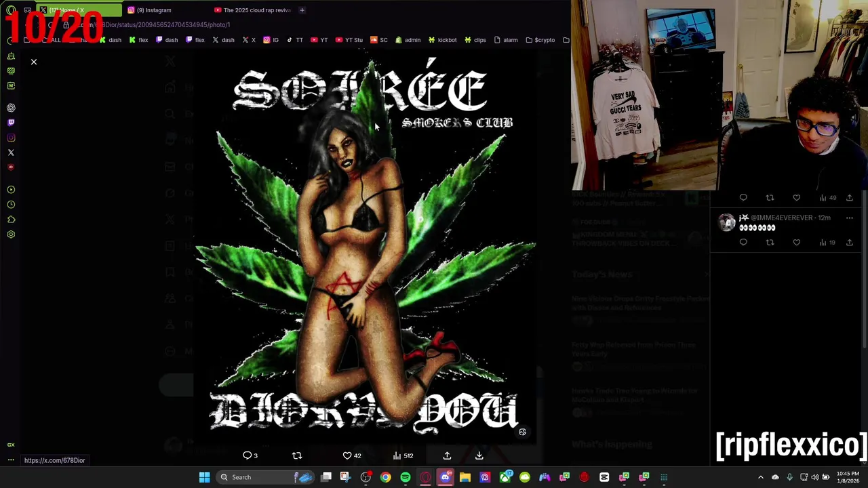Open ChatGPT in the Opera sidebar

point(11,108)
